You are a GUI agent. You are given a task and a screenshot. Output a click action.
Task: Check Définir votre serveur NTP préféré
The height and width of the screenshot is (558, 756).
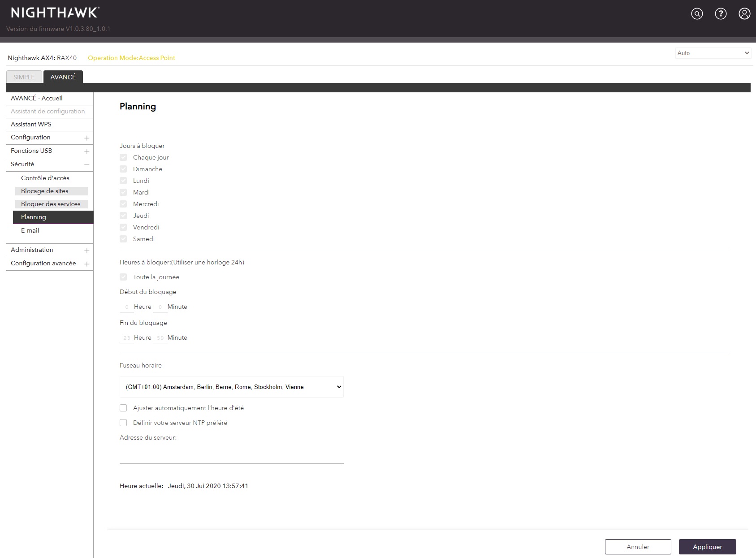(123, 423)
